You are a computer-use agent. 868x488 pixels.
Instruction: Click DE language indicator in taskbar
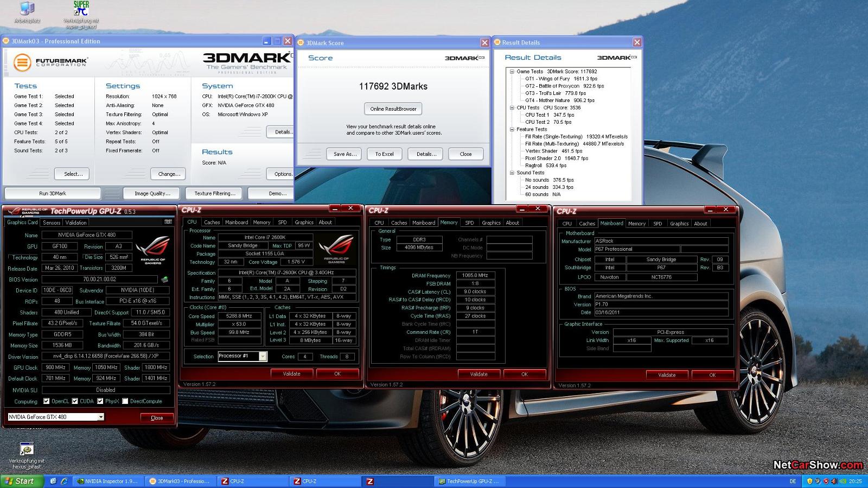click(x=793, y=481)
